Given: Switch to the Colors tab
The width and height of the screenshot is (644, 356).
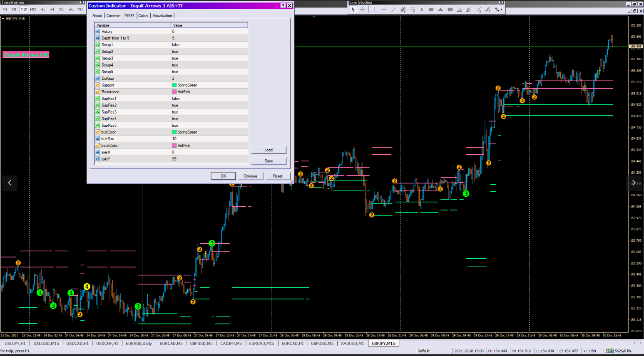Looking at the screenshot, I should [x=143, y=16].
